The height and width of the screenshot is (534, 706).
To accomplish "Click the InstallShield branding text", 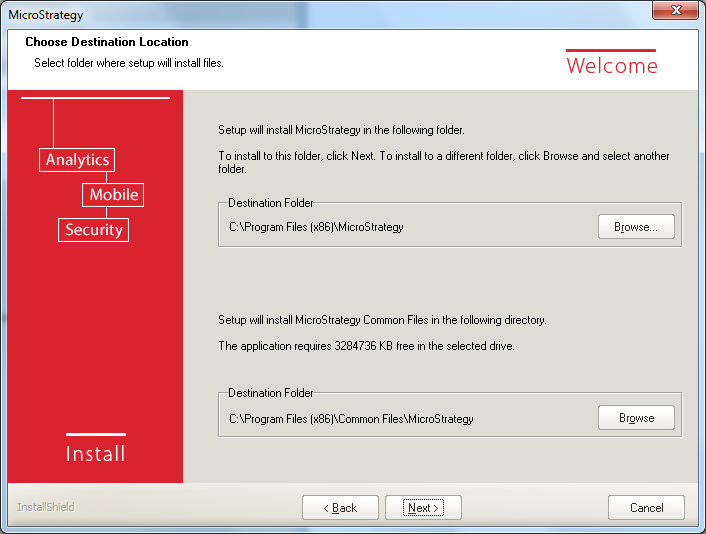I will click(46, 507).
